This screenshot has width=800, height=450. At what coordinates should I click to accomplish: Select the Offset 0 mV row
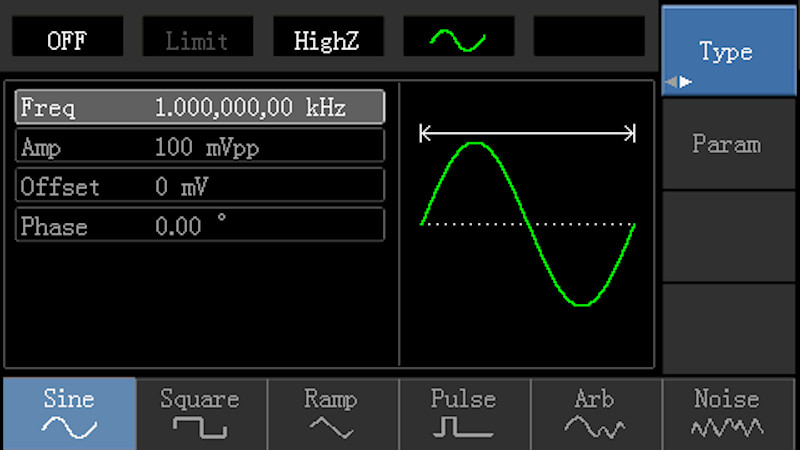[x=199, y=186]
